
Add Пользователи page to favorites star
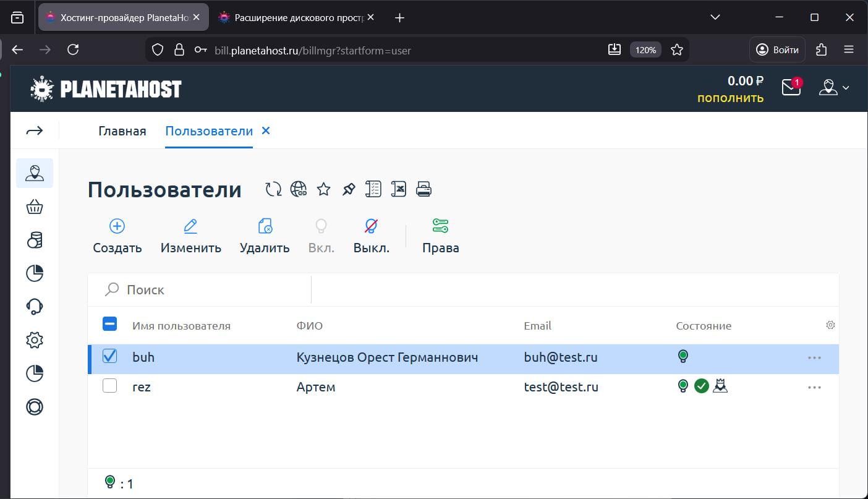click(x=323, y=189)
